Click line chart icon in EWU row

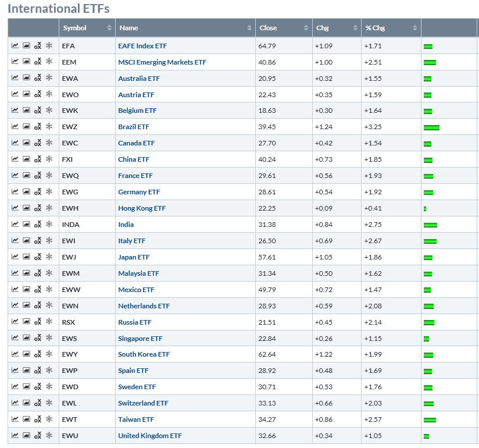[15, 436]
